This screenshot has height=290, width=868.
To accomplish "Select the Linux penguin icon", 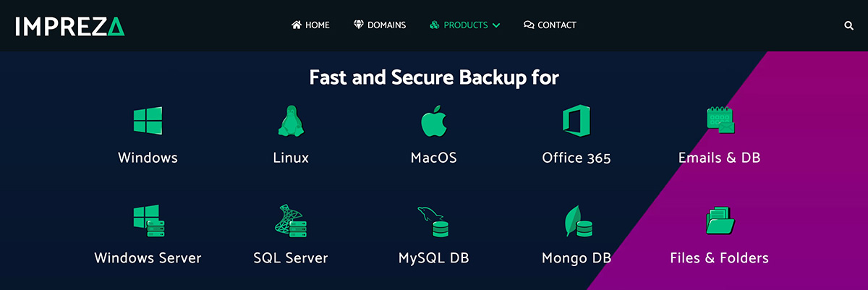I will coord(290,120).
